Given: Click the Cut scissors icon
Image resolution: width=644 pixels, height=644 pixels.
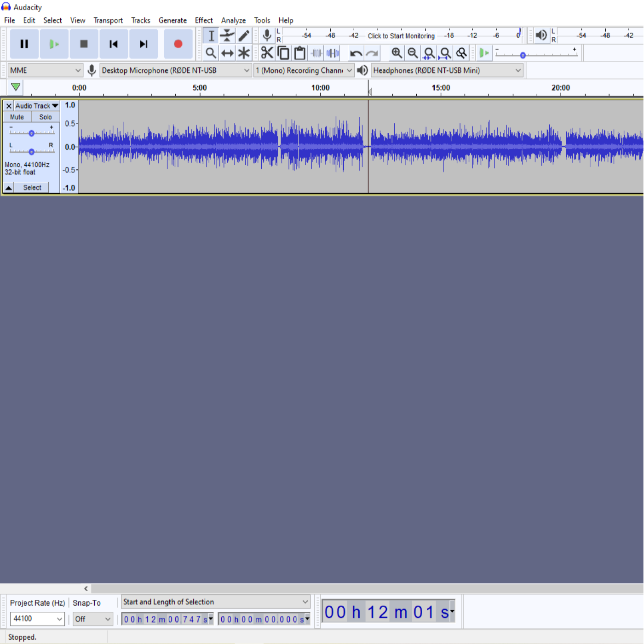Looking at the screenshot, I should [267, 53].
